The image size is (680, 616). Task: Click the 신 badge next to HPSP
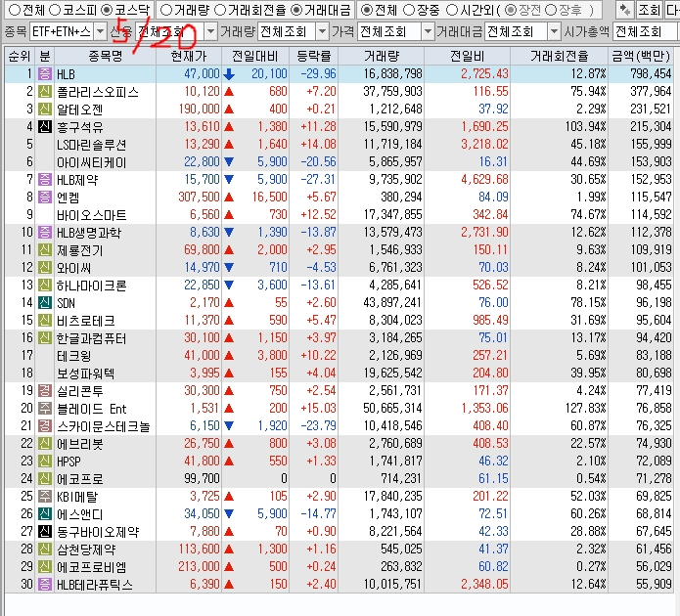[45, 461]
